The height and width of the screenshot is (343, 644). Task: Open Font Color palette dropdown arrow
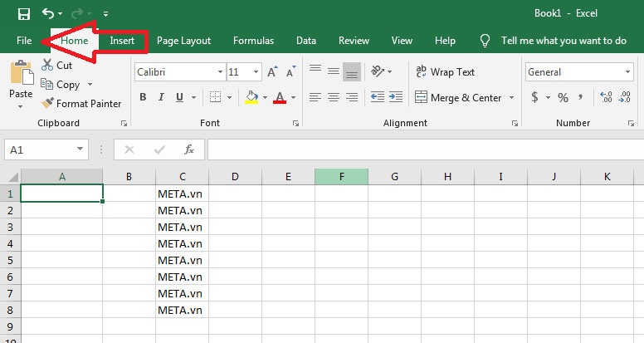(293, 98)
